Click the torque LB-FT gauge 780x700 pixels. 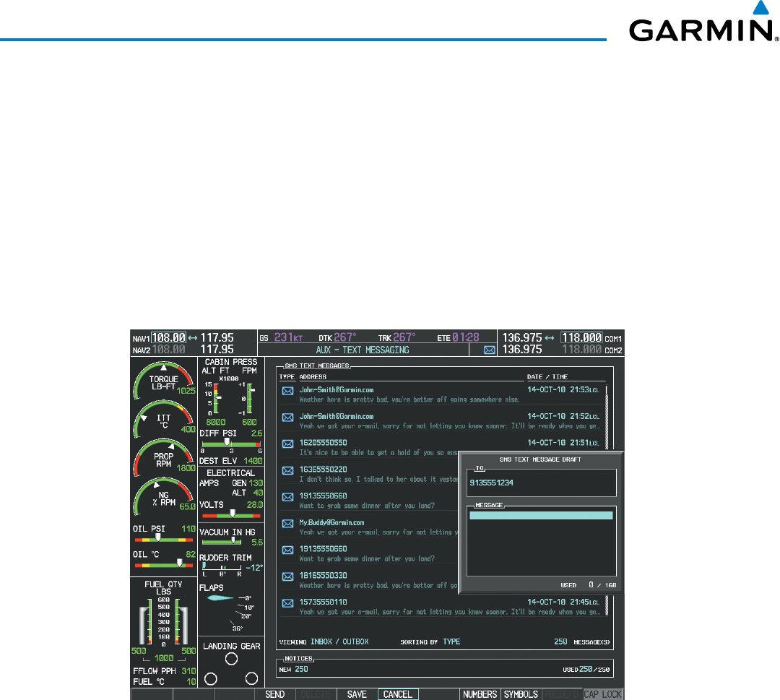click(164, 380)
